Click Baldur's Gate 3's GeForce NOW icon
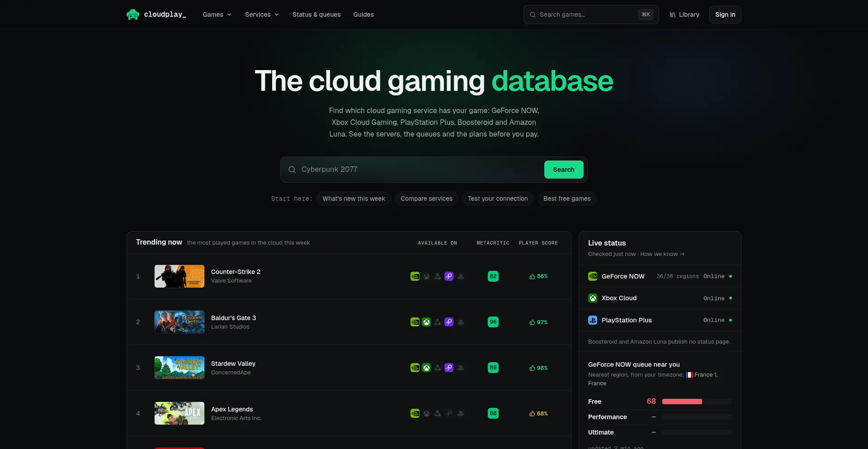This screenshot has height=449, width=868. (415, 322)
